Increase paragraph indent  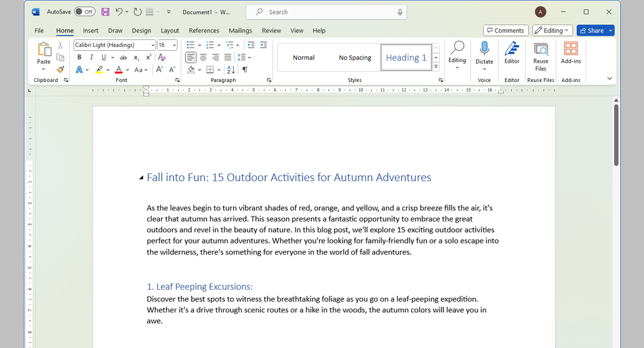(x=263, y=44)
